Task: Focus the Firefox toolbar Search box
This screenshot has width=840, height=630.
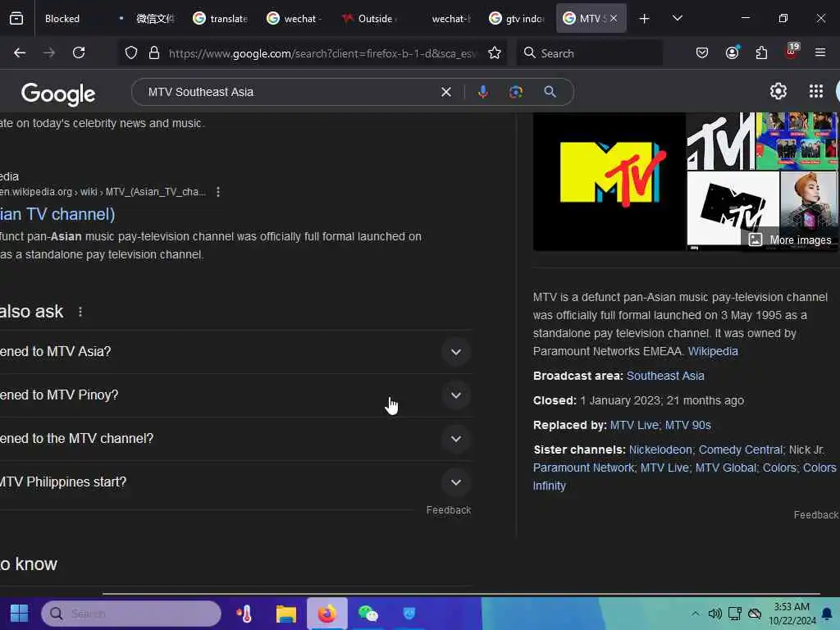Action: click(589, 53)
